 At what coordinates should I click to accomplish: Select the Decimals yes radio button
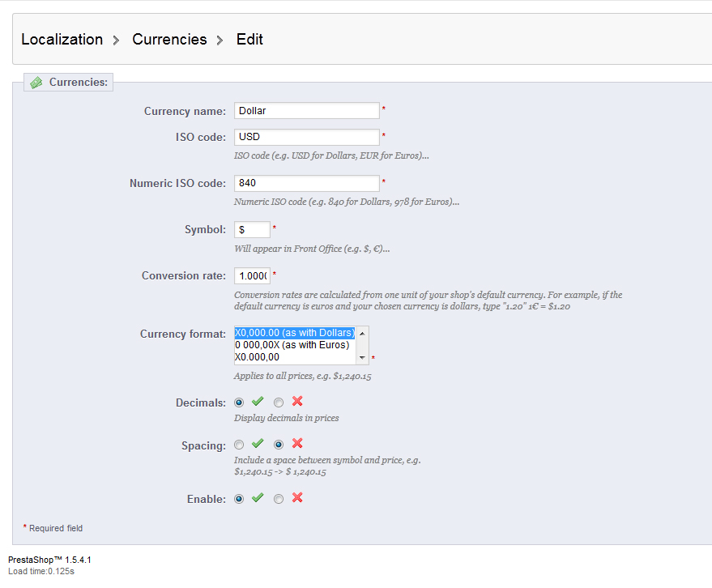[239, 403]
